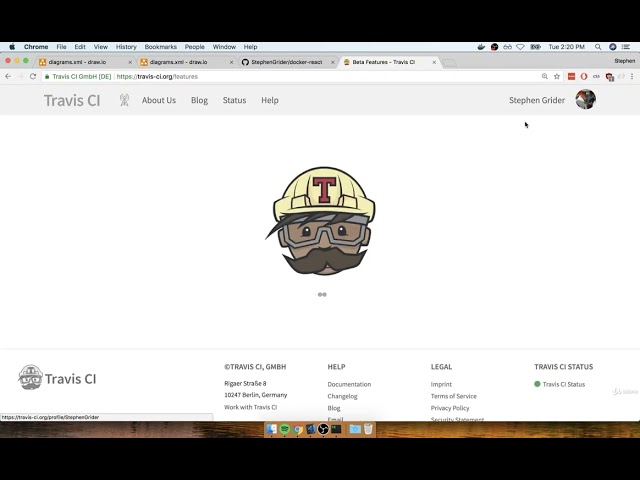The height and width of the screenshot is (480, 640).
Task: Click the green lock site info icon
Action: [47, 76]
